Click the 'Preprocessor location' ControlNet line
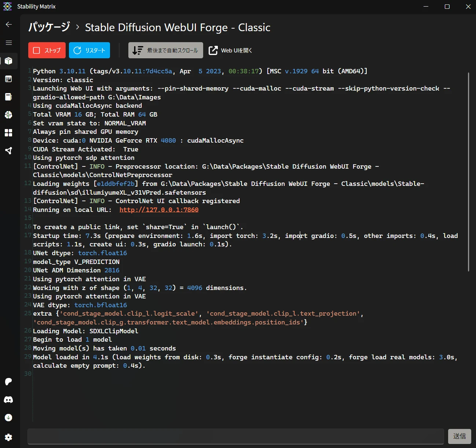Screen dimensions: 476x448 pos(206,171)
